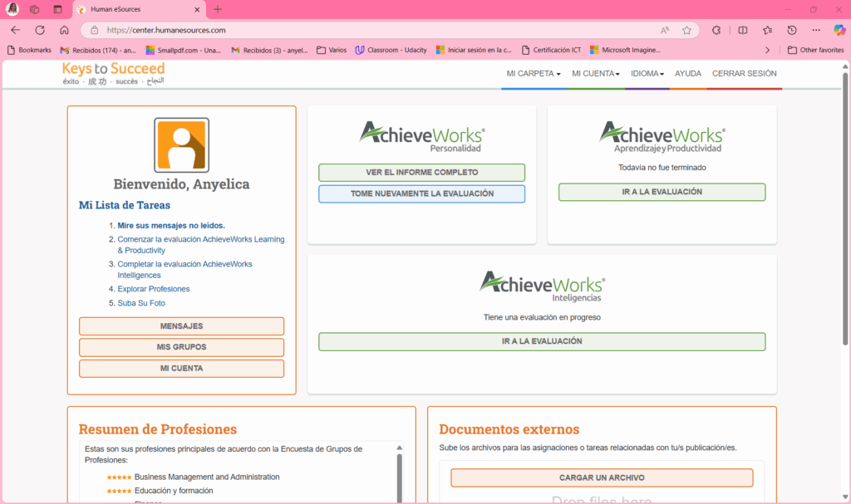851x504 pixels.
Task: Open the browser profile avatar
Action: (12, 9)
